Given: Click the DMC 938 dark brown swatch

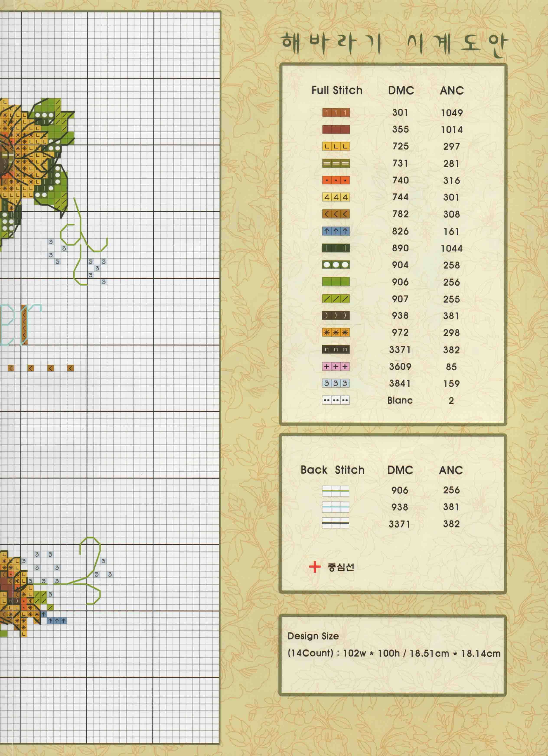Looking at the screenshot, I should coord(336,315).
